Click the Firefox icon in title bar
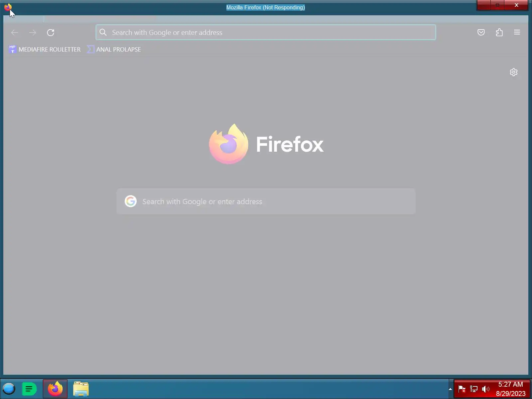 coord(8,7)
